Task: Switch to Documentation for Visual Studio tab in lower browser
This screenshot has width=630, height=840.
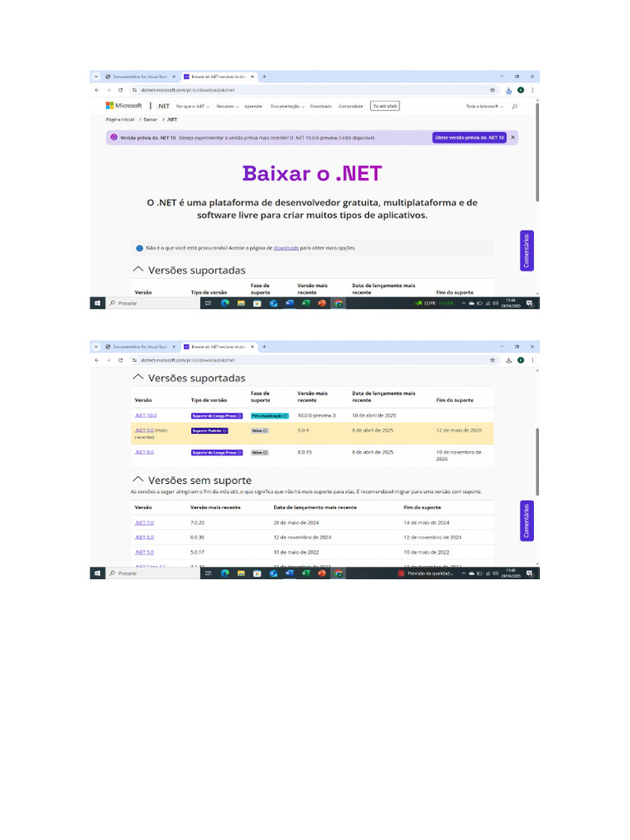Action: pos(139,347)
